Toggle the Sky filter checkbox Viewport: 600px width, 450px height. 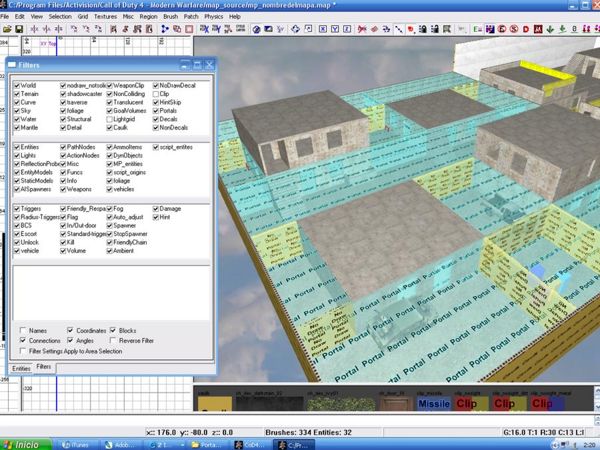click(16, 111)
